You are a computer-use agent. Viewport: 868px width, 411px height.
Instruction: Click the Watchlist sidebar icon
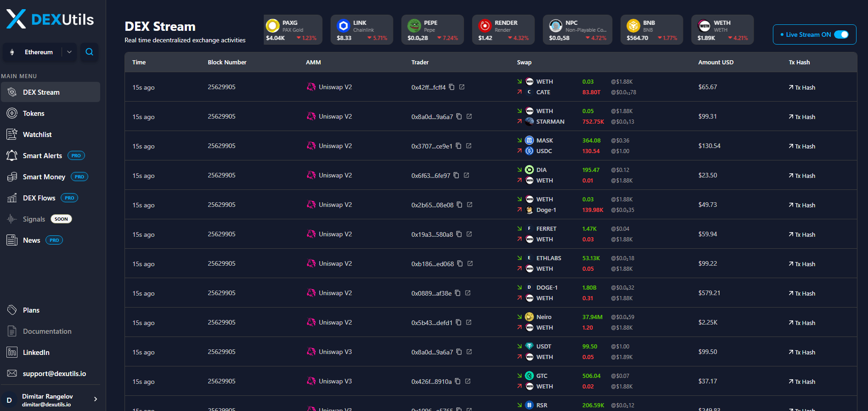12,134
